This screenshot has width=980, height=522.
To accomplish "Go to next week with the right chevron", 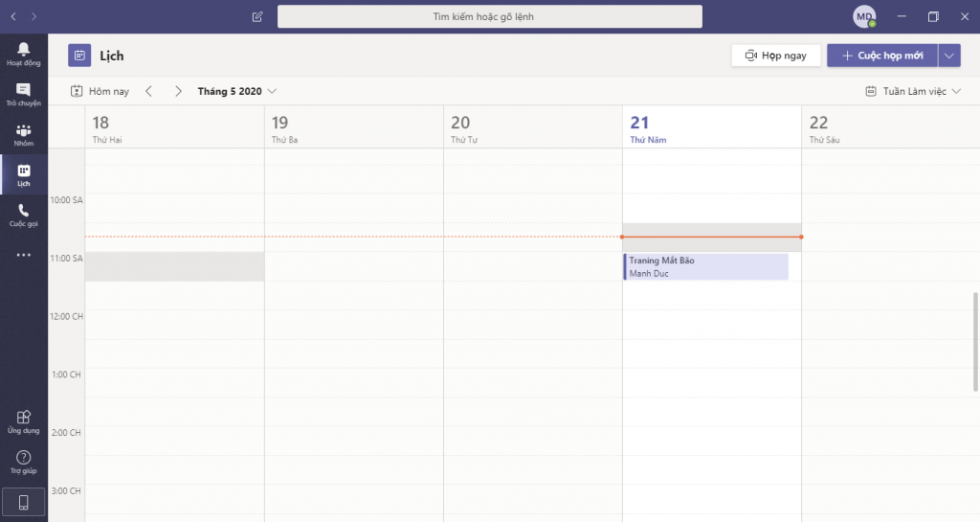I will [x=178, y=91].
